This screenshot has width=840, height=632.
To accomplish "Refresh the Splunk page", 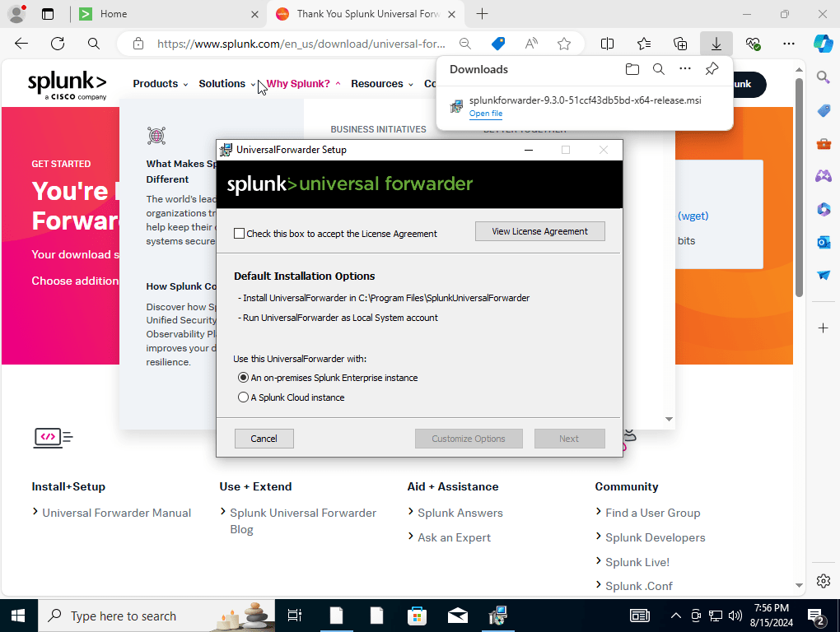I will click(x=58, y=44).
